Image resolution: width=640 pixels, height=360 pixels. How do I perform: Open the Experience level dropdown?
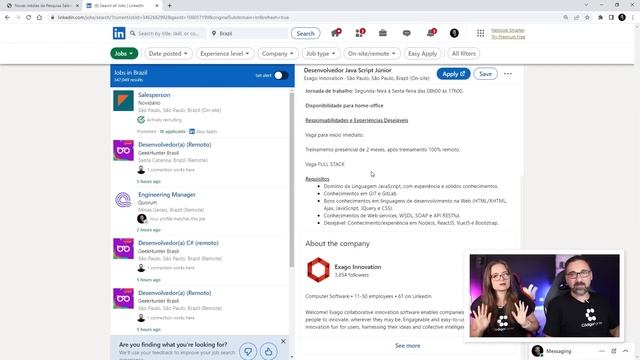click(x=225, y=53)
